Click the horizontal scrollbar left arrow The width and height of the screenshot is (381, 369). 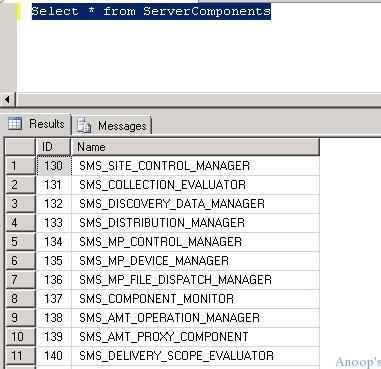[x=8, y=99]
